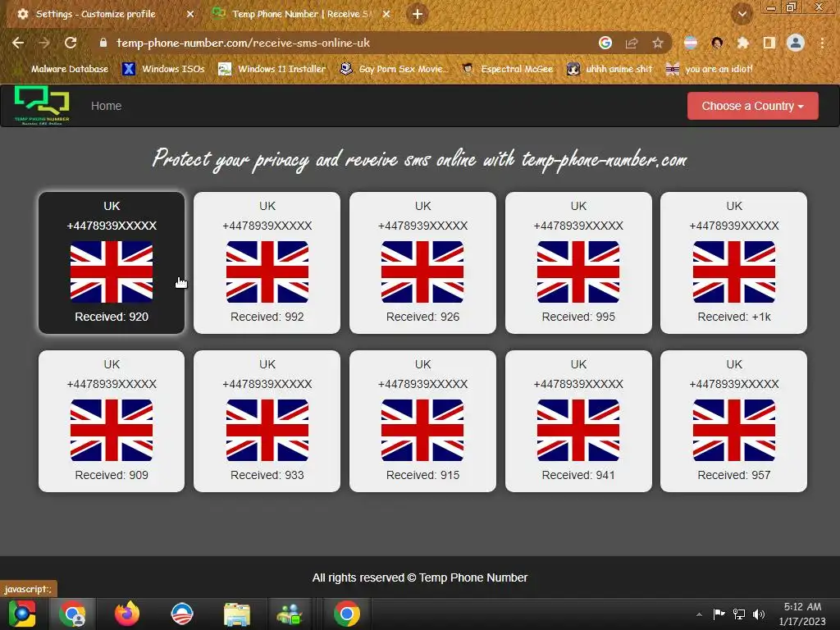
Task: Open the Espectral McGee bookmark
Action: 507,69
